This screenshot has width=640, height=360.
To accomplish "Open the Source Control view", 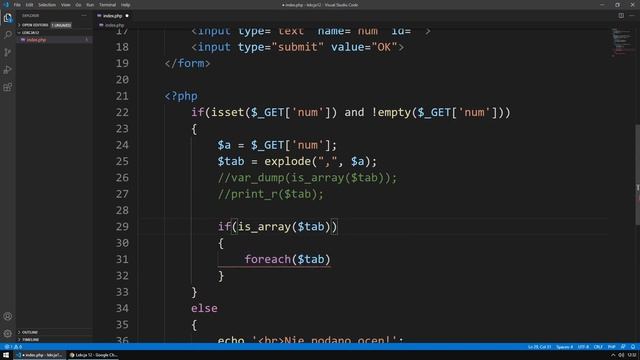I will [x=8, y=52].
